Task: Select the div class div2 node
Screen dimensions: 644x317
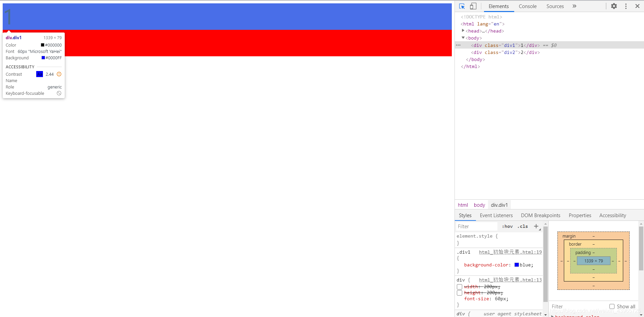Action: click(x=505, y=52)
